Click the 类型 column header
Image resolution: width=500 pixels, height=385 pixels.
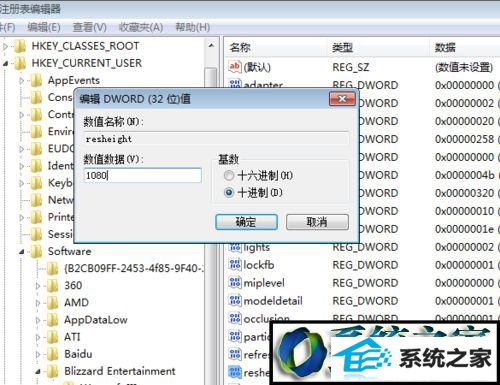[x=379, y=48]
